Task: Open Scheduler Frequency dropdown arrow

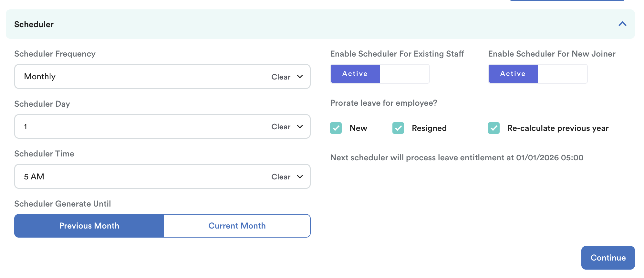Action: pyautogui.click(x=300, y=77)
